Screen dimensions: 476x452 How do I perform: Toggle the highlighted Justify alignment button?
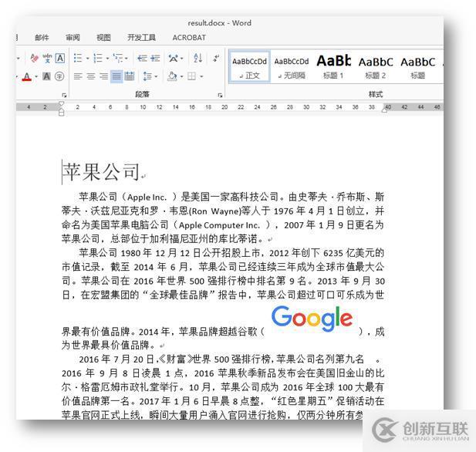[x=116, y=76]
